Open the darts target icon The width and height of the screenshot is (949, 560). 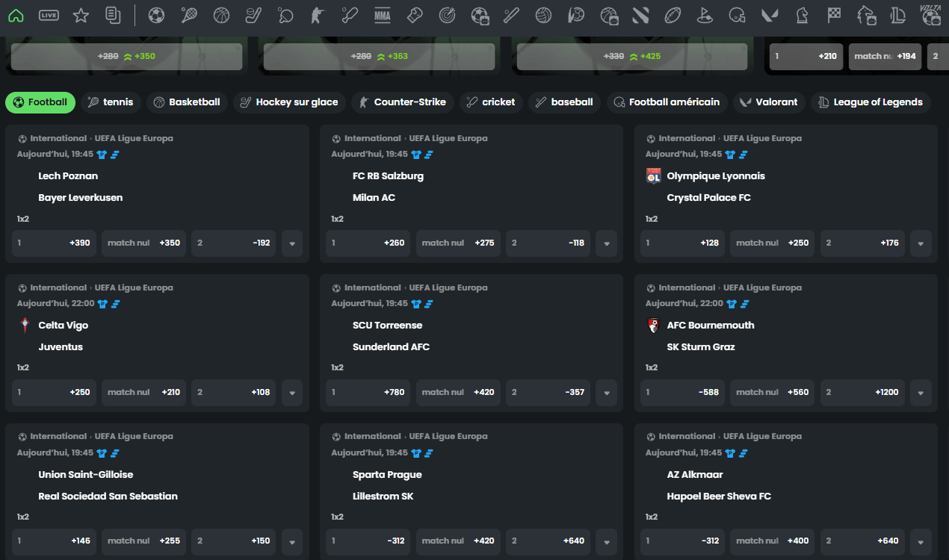tap(448, 15)
